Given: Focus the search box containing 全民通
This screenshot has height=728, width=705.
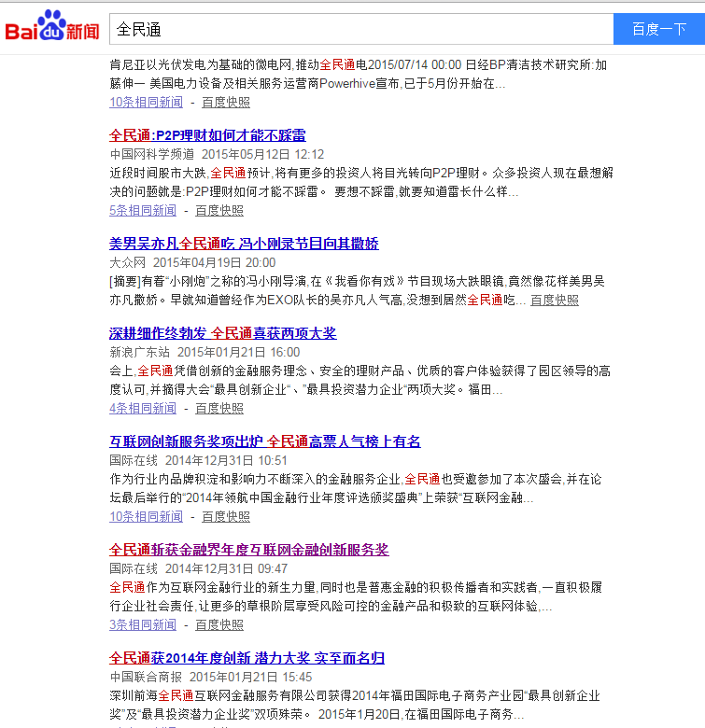Looking at the screenshot, I should tap(361, 29).
